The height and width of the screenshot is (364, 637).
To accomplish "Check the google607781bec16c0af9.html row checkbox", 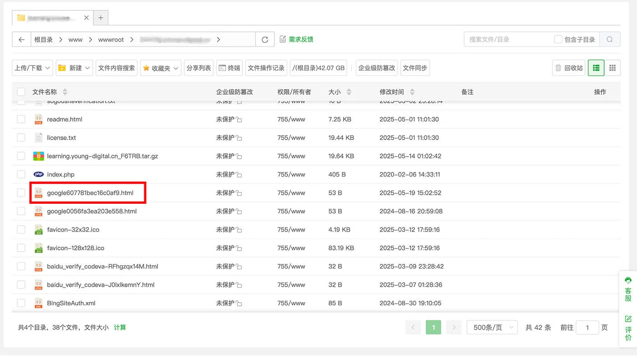I will (x=21, y=192).
